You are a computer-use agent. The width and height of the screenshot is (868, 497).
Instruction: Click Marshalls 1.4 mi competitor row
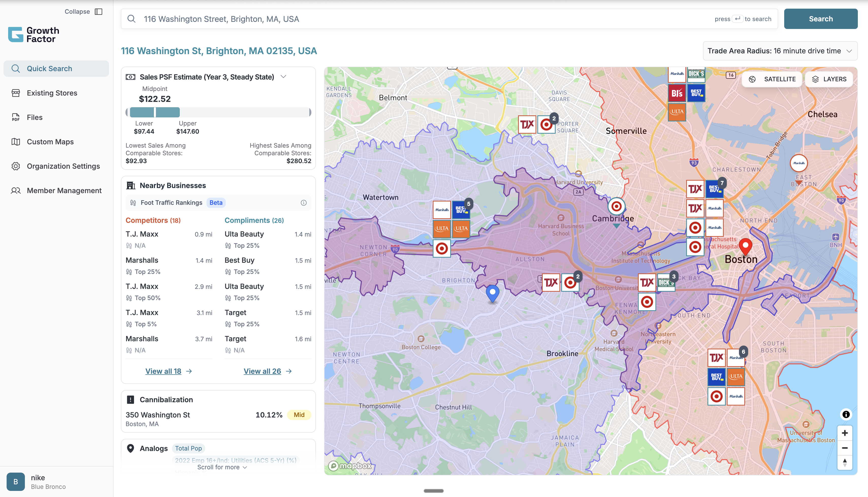169,266
